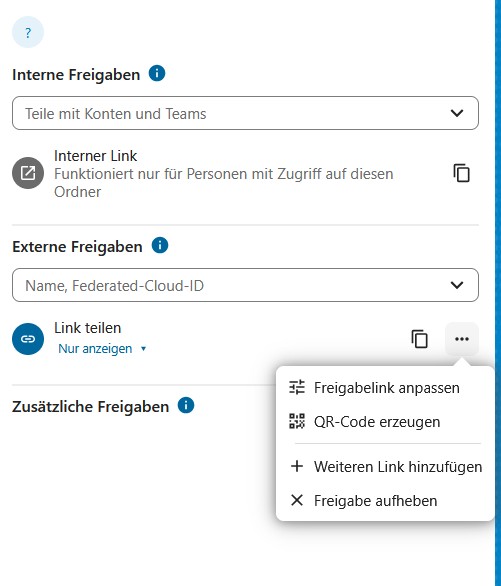Expand the Name, Federated-Cloud-ID chevron
The height and width of the screenshot is (586, 501).
coord(457,285)
